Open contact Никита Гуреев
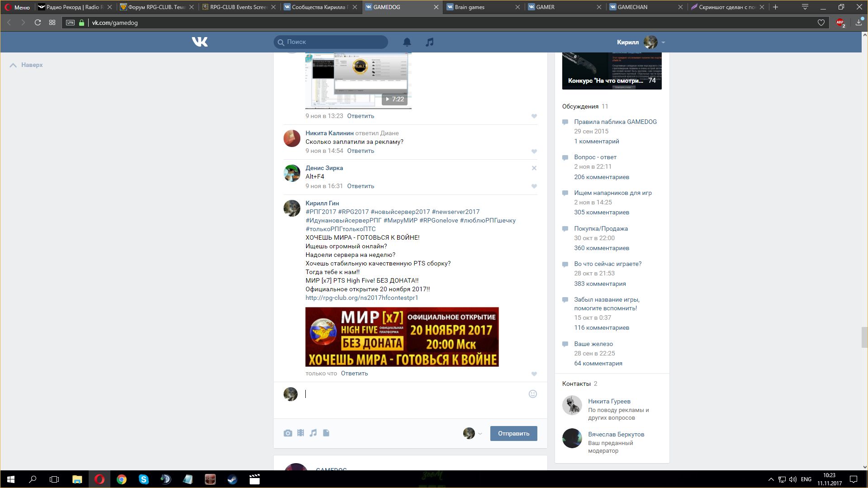This screenshot has width=868, height=488. coord(609,402)
